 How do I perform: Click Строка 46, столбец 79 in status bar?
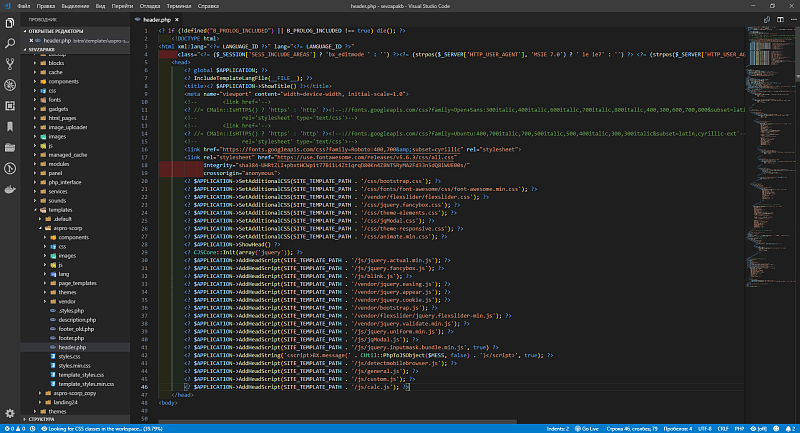(632, 429)
